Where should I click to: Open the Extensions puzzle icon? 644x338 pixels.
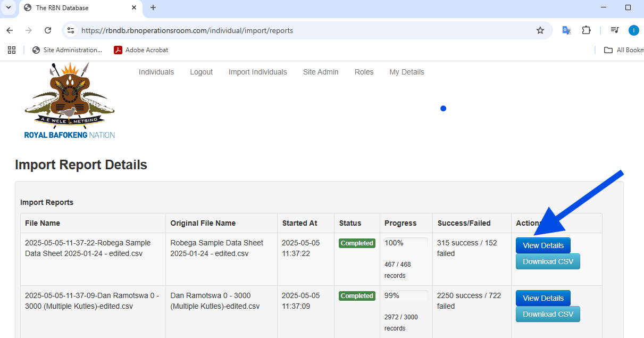click(x=586, y=30)
